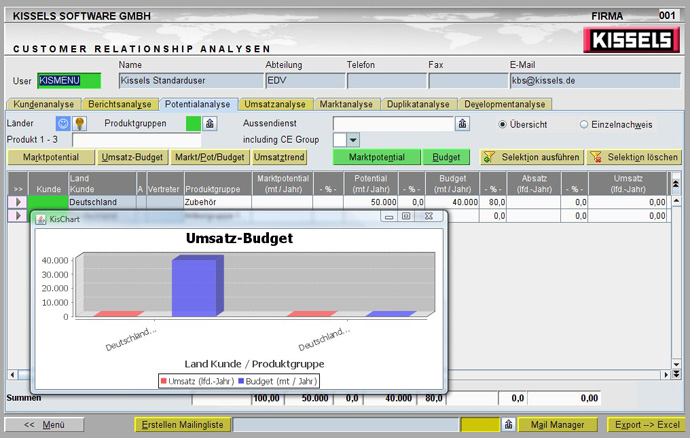This screenshot has height=438, width=690.
Task: Open the Umsatzanalyse tab
Action: (275, 104)
